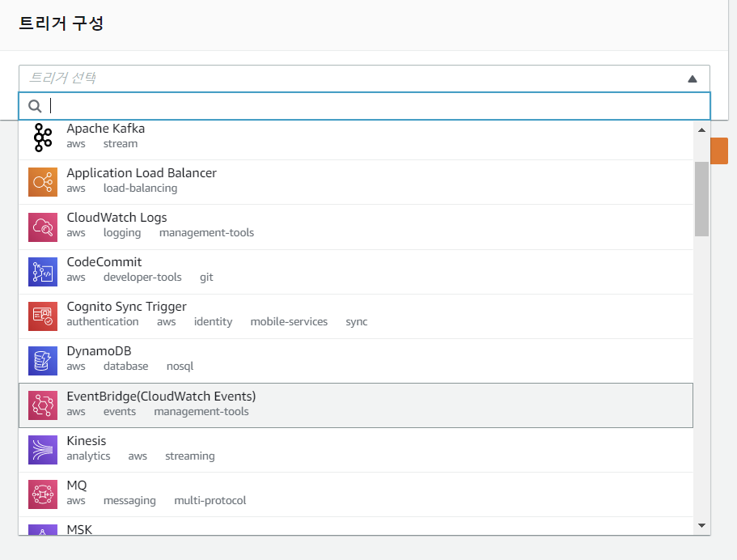Click the 트리거 구성 heading text
Image resolution: width=737 pixels, height=560 pixels.
coord(61,23)
